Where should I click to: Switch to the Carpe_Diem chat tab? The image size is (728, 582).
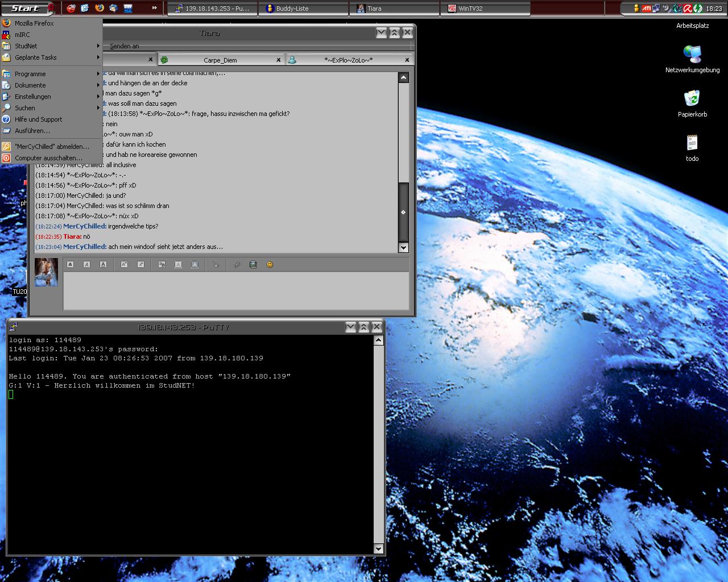coord(220,60)
